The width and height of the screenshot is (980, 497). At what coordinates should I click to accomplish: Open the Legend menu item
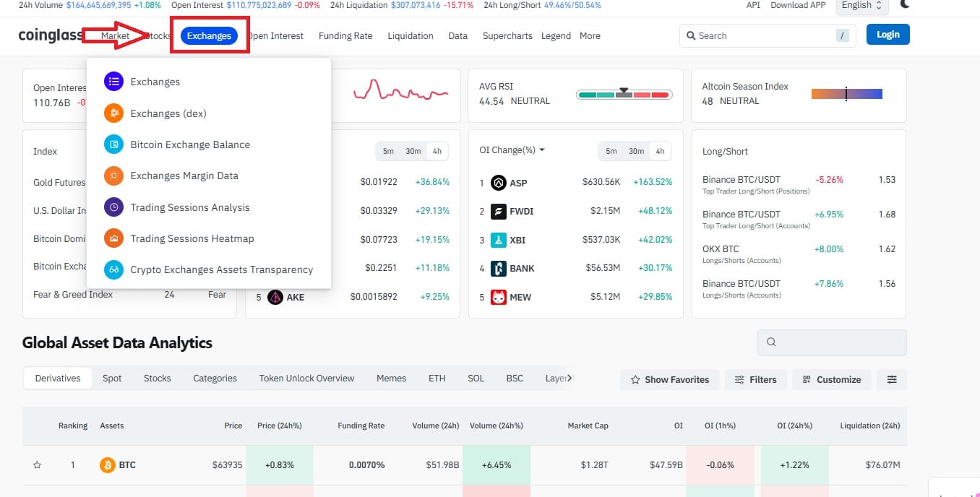click(x=556, y=35)
